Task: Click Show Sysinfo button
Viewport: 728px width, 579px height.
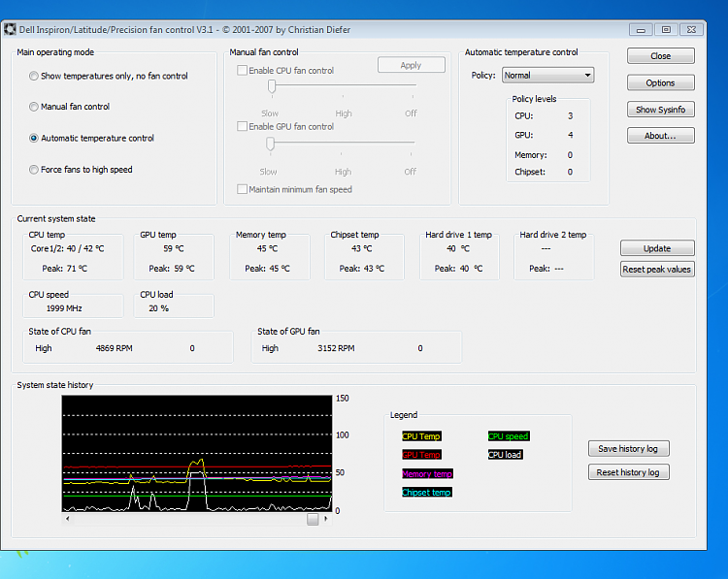Action: click(661, 110)
